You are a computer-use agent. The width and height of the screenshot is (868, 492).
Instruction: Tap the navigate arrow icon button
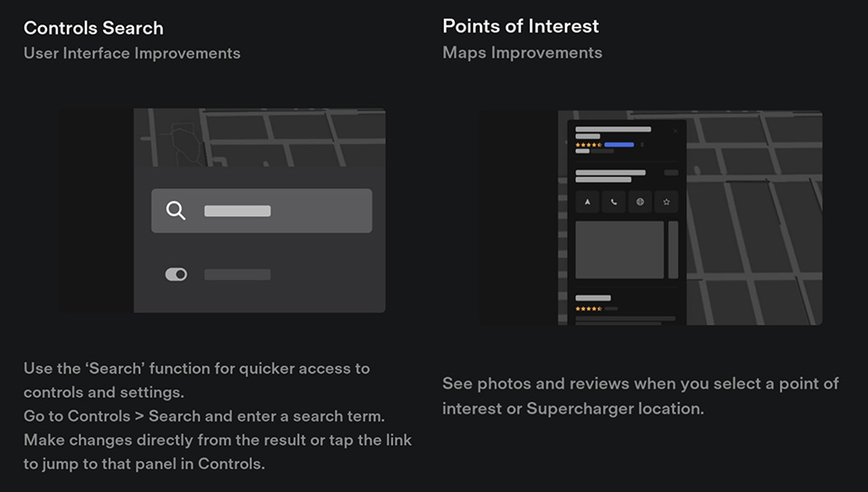point(588,202)
